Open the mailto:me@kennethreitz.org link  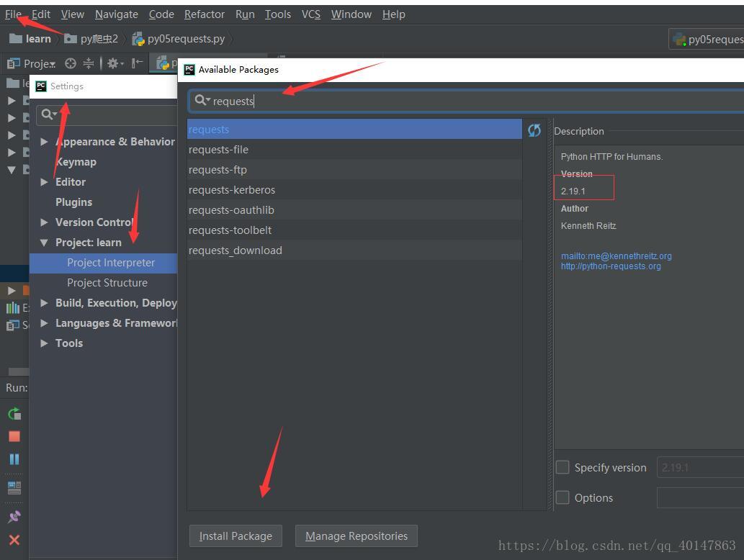[x=616, y=256]
